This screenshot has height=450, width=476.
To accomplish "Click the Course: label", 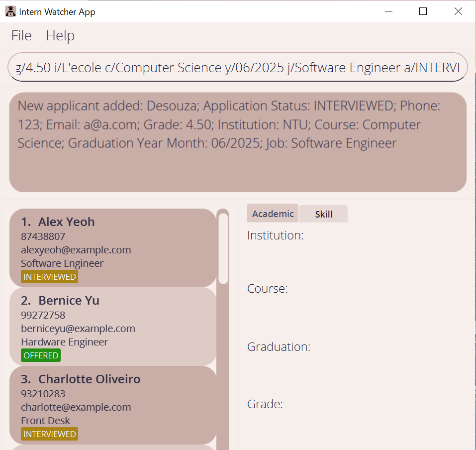I will 268,289.
